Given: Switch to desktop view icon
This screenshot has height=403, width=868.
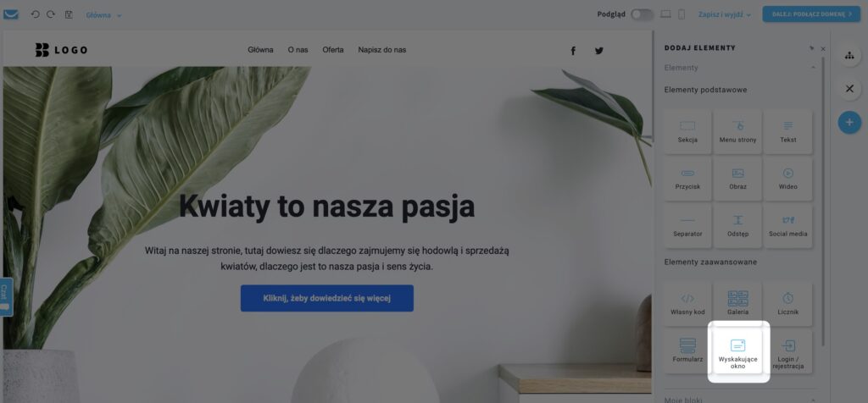Looking at the screenshot, I should 666,14.
